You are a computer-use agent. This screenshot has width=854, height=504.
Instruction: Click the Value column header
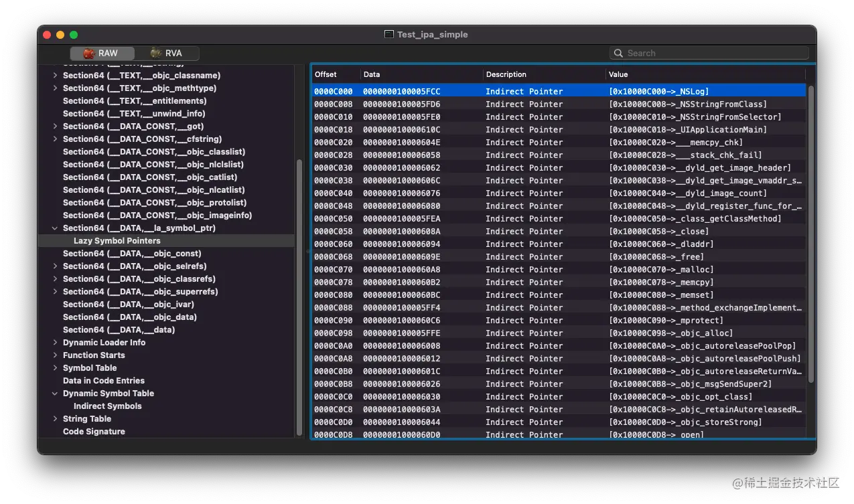coord(705,74)
